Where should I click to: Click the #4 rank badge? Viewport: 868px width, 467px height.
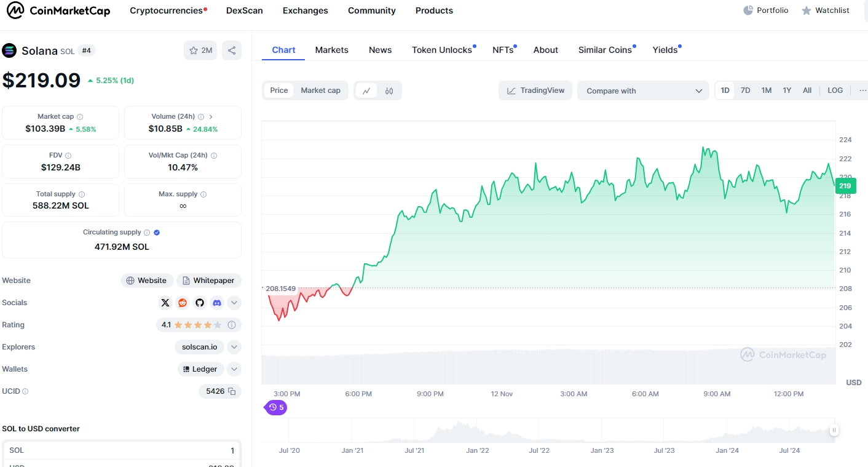87,50
